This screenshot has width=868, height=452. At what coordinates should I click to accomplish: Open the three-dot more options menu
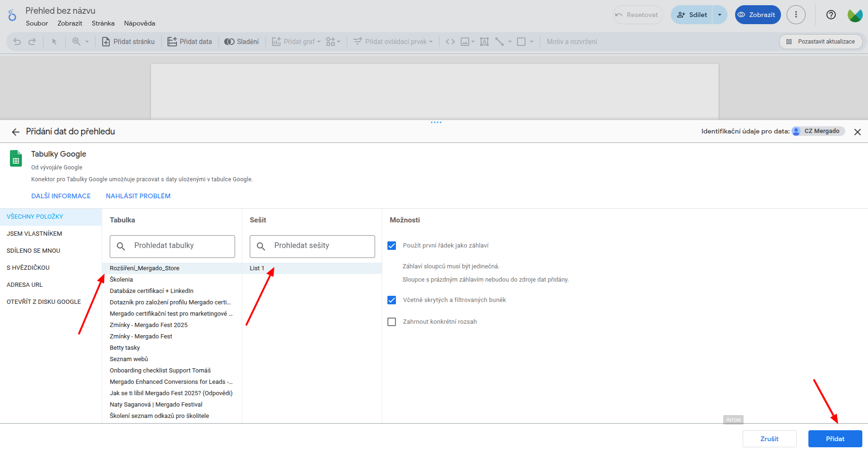(x=796, y=15)
